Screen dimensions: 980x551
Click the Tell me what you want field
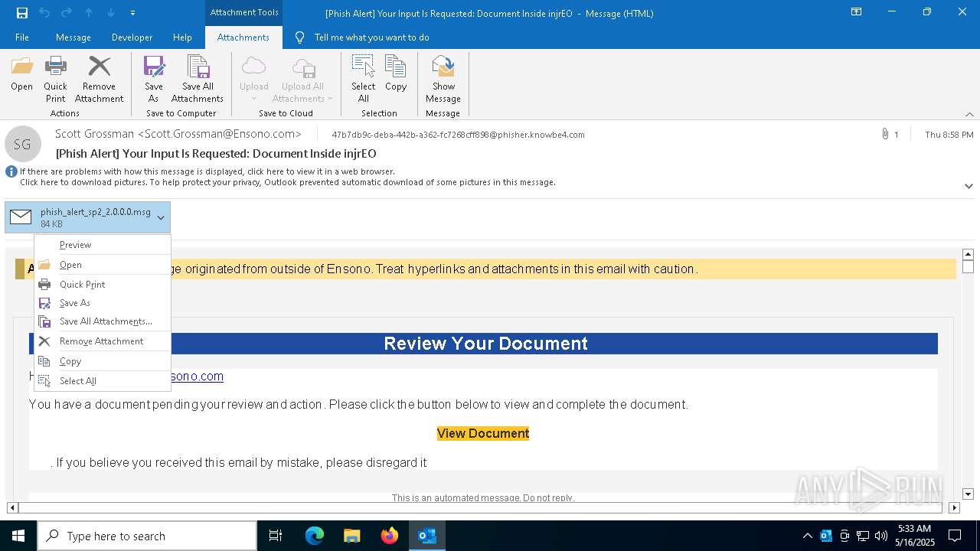371,37
